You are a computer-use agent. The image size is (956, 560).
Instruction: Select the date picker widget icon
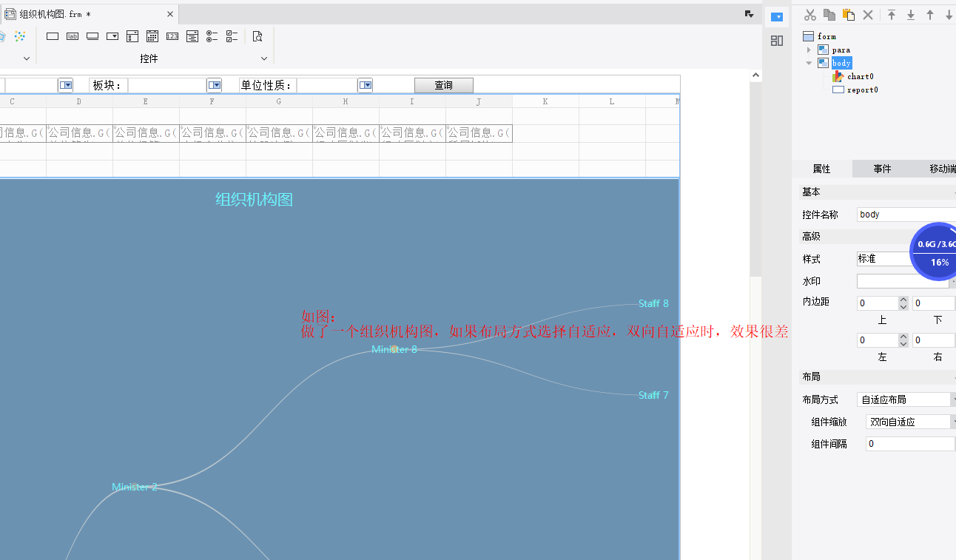coord(152,36)
